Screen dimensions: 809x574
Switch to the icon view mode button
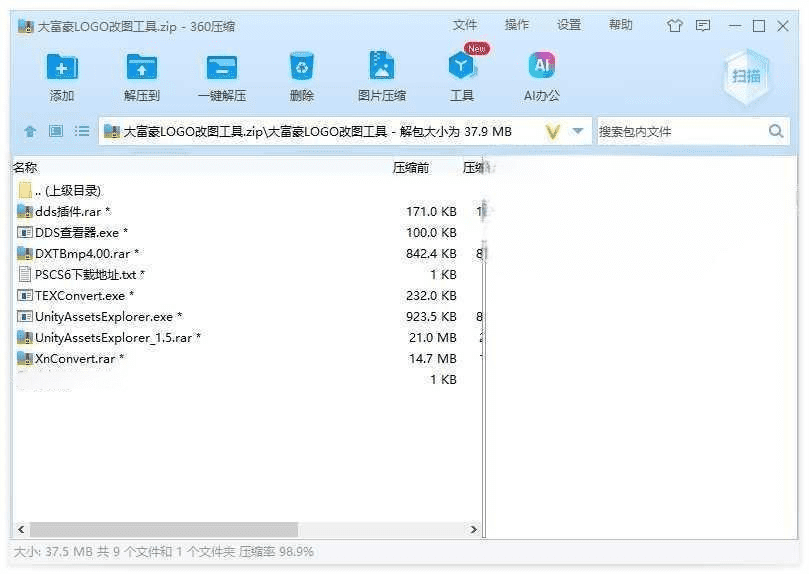click(56, 131)
